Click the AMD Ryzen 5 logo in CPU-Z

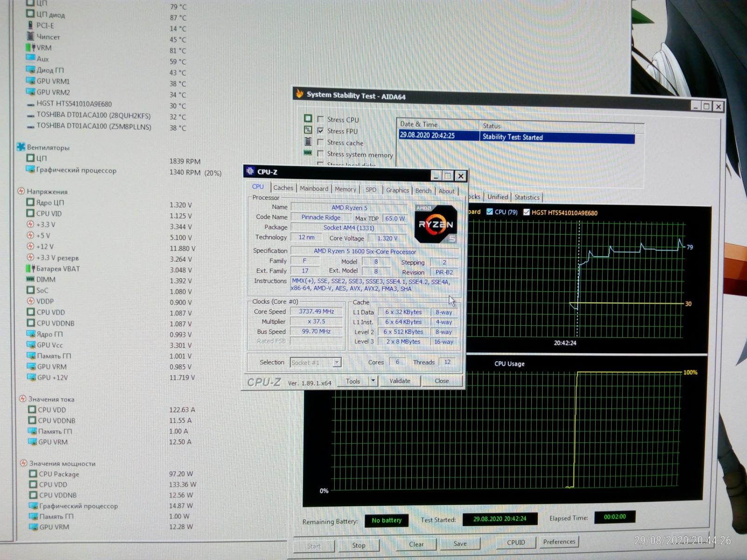click(435, 224)
